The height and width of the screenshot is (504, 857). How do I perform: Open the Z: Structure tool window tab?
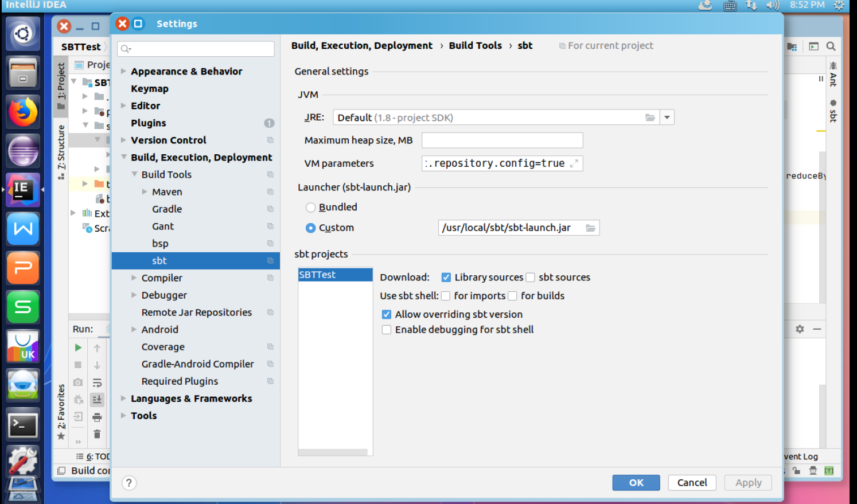(x=61, y=151)
